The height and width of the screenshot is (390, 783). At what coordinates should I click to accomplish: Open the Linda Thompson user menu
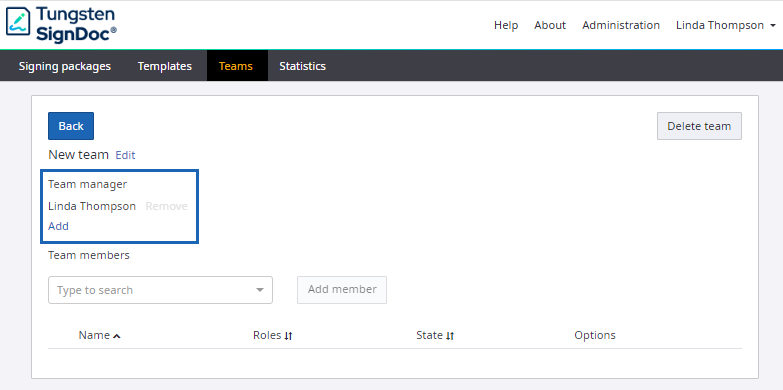pos(725,25)
